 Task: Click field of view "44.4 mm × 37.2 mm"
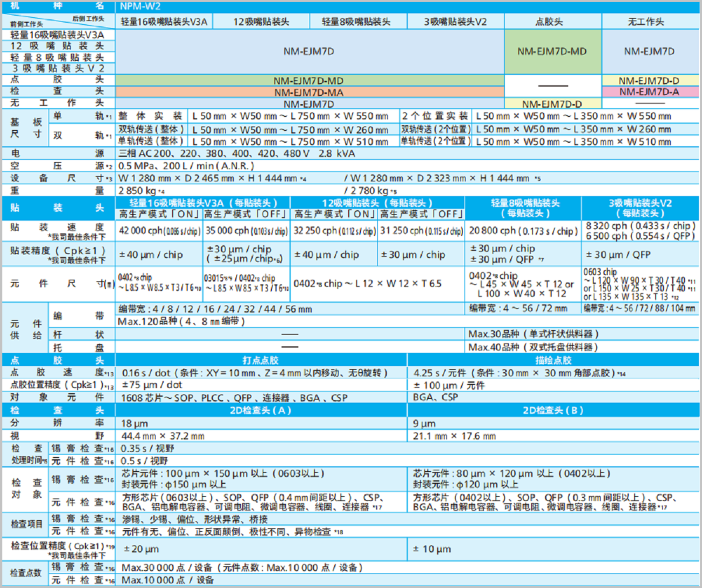163,436
